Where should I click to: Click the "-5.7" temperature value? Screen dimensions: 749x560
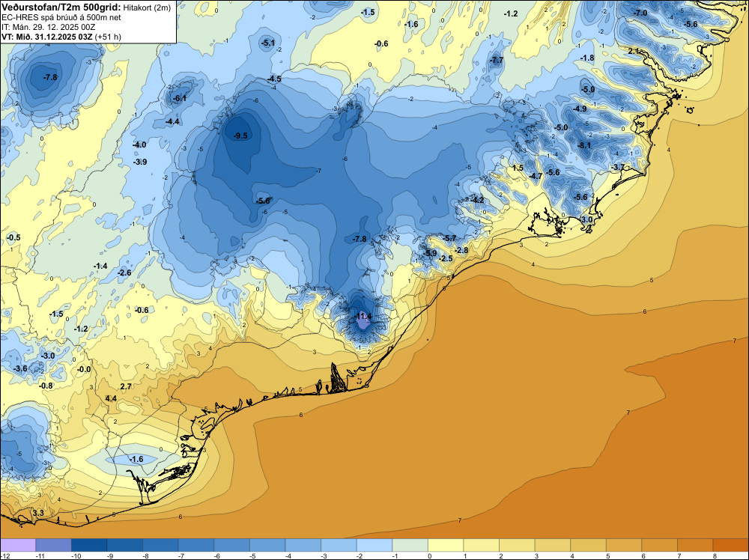tap(449, 238)
